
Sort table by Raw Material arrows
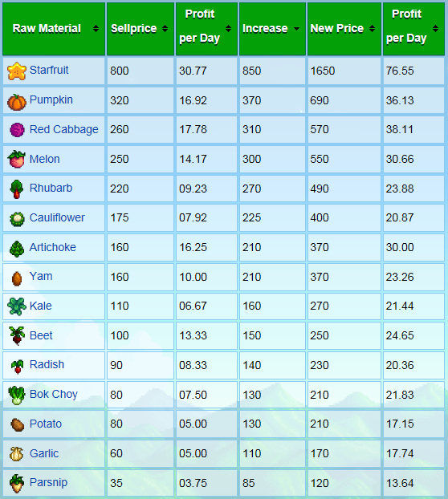click(x=96, y=29)
